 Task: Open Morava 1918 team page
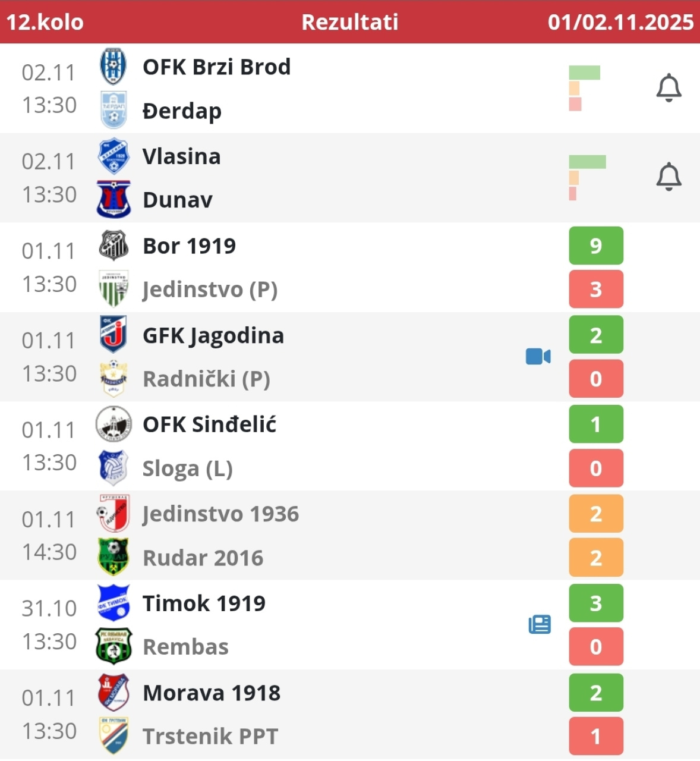coord(212,693)
